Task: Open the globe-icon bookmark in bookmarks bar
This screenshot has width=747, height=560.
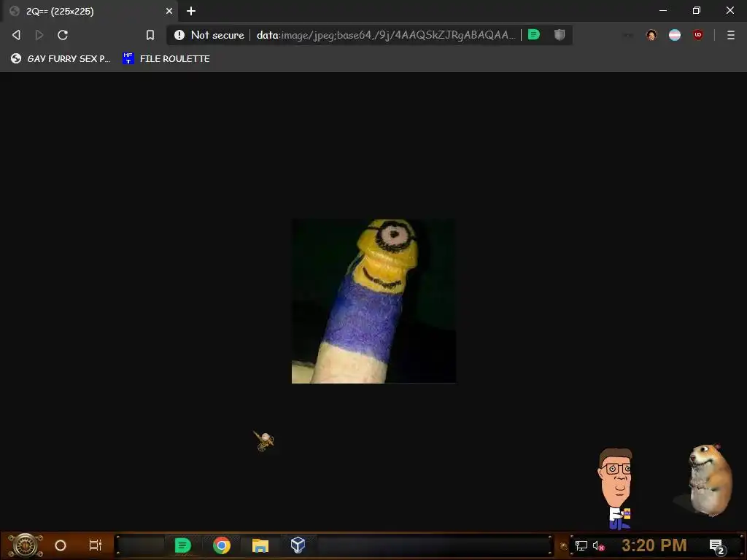Action: coord(61,58)
